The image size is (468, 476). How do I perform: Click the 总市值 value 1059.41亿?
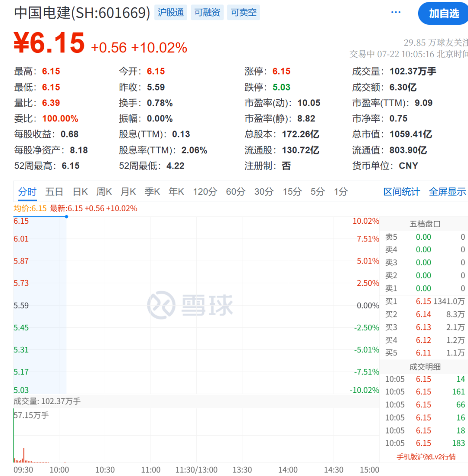coord(411,134)
